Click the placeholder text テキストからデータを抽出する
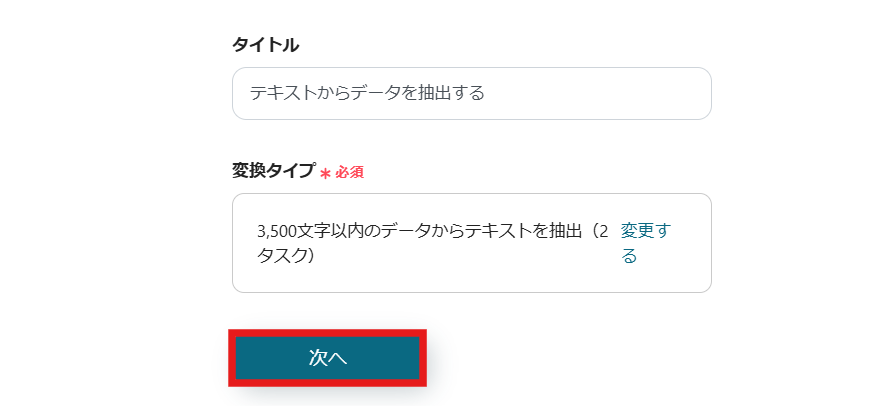This screenshot has width=877, height=406. pos(367,94)
